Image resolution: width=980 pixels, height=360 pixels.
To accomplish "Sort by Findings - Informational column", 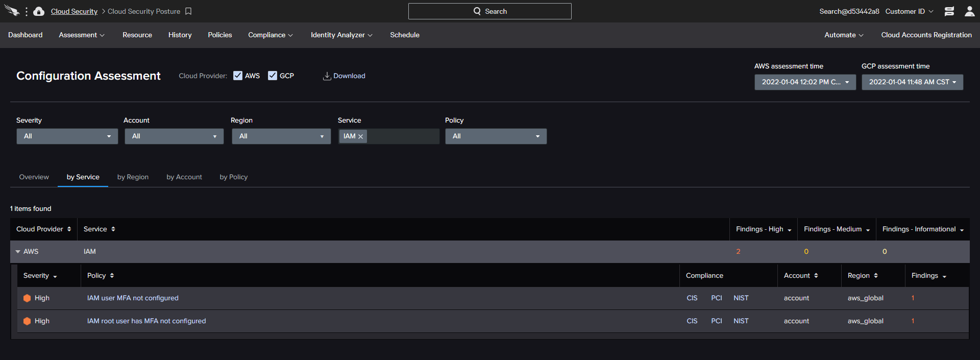I will 962,230.
